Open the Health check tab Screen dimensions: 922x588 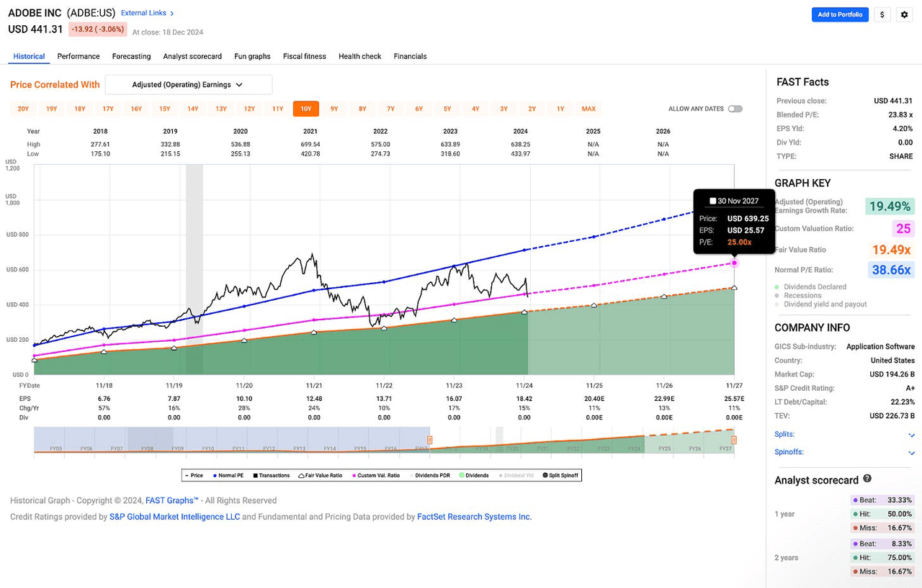[359, 56]
